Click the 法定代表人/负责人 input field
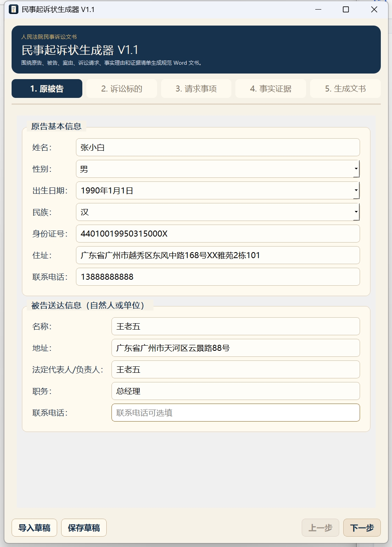Screen dimensions: 392x547 (236, 370)
